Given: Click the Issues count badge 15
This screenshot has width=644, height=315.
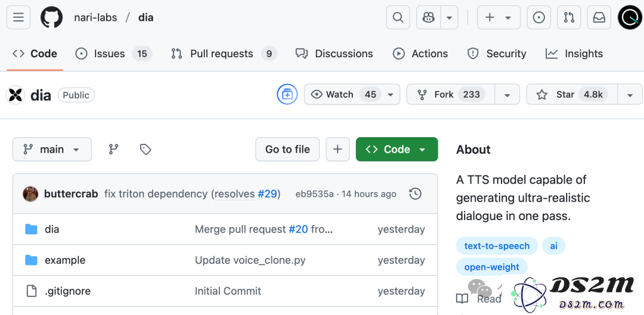Looking at the screenshot, I should [x=142, y=54].
